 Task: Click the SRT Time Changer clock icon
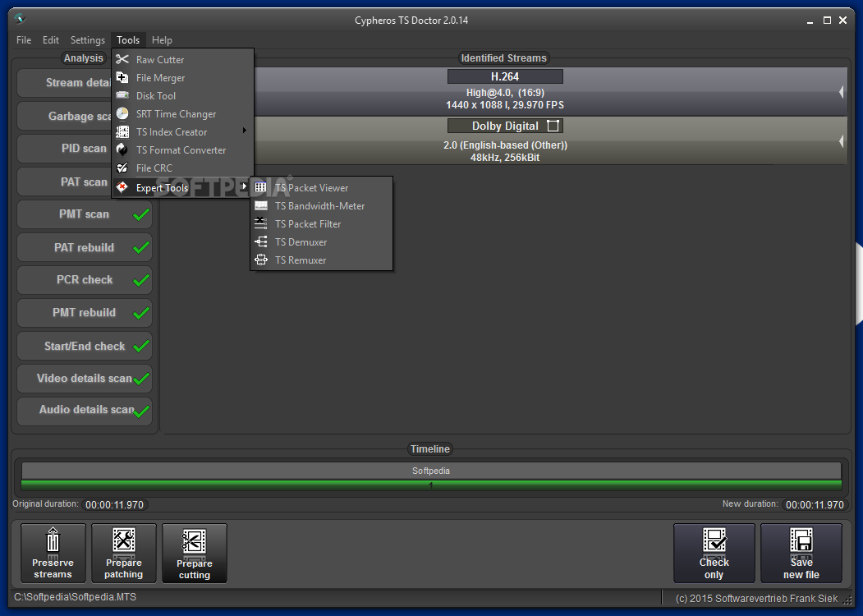point(122,113)
